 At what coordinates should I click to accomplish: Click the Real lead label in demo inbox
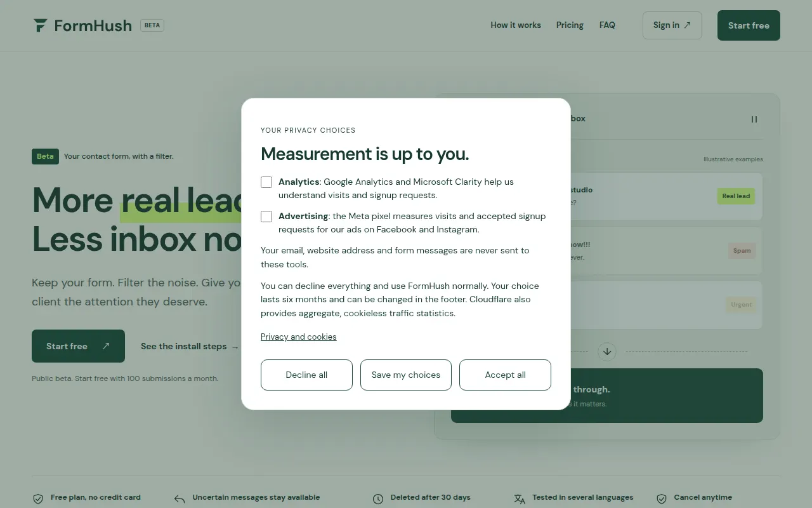736,196
